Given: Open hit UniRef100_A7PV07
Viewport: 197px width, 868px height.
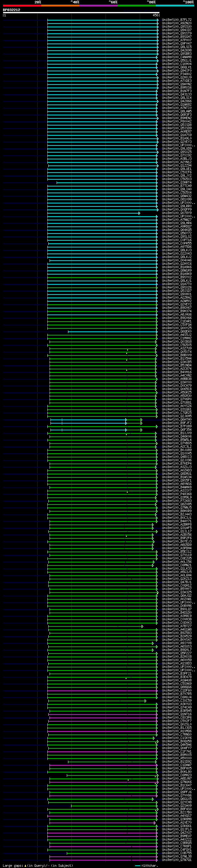Looking at the screenshot, I should point(177,40).
